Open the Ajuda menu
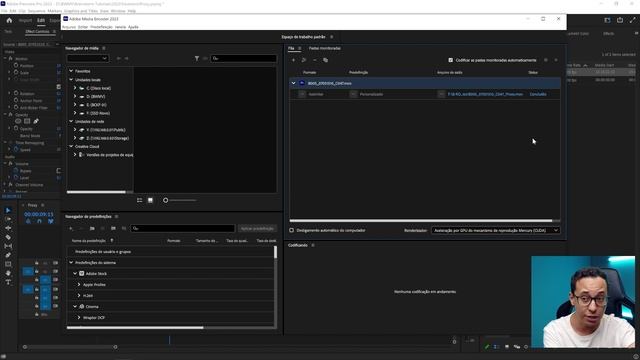The height and width of the screenshot is (360, 640). [x=133, y=27]
